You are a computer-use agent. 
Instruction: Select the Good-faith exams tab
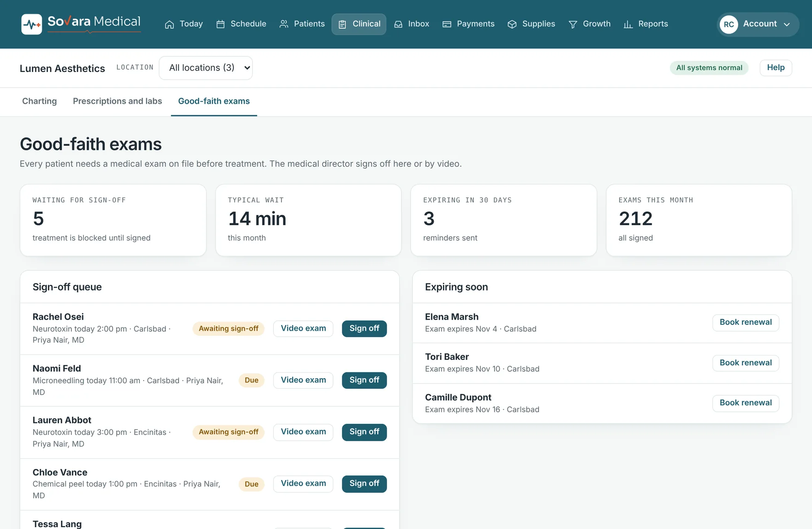(x=214, y=101)
